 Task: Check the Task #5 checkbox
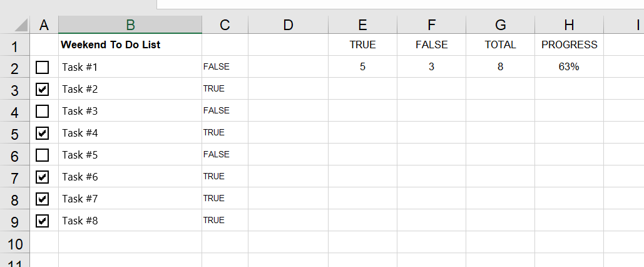[43, 155]
